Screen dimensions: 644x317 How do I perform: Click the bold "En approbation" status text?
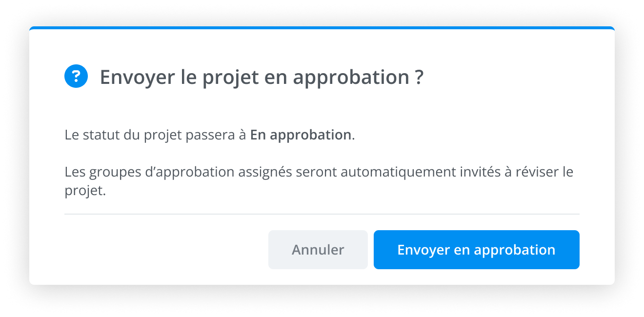coord(301,135)
